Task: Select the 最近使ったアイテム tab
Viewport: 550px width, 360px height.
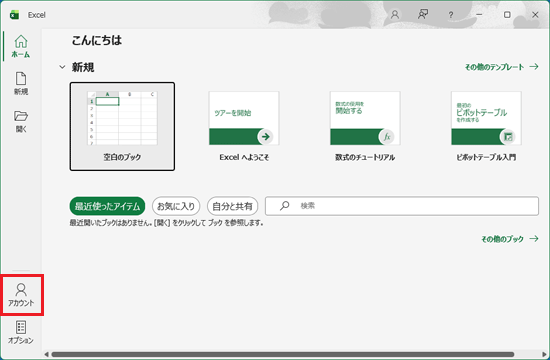Action: 107,206
